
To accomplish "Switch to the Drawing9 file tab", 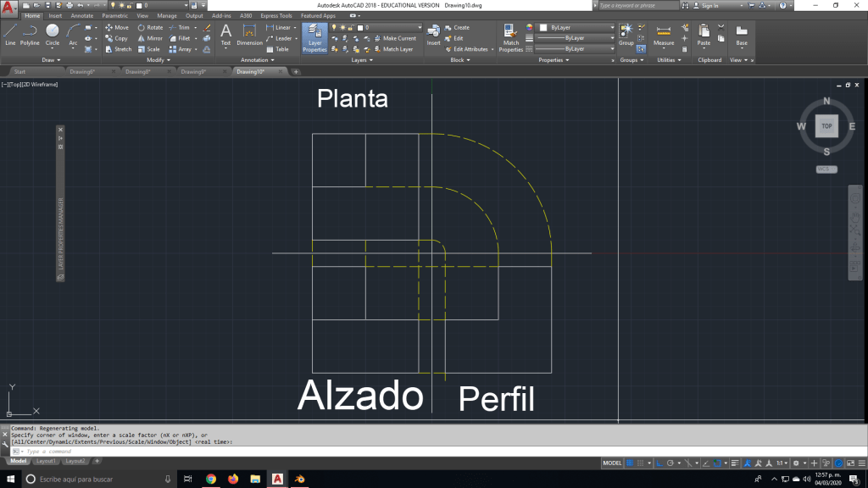I will [192, 72].
